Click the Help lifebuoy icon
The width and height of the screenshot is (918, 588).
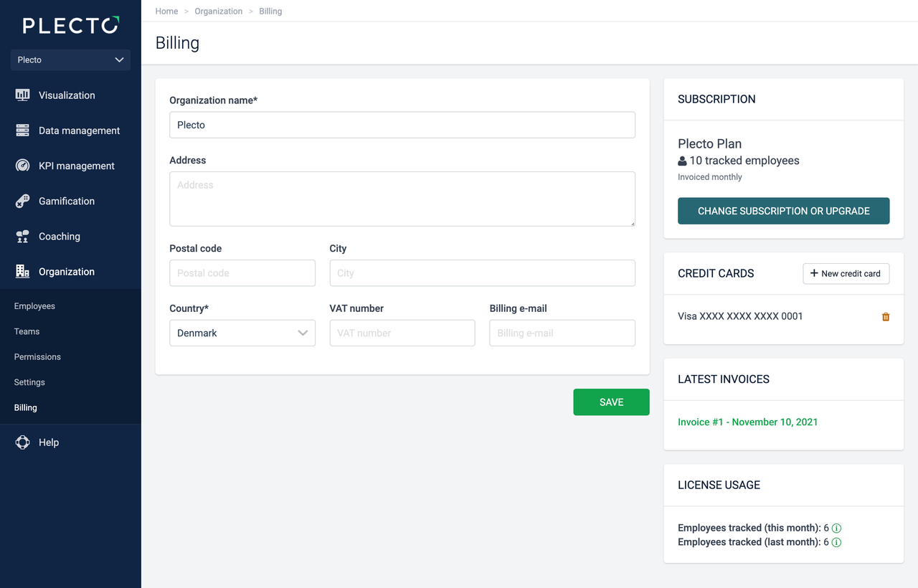pyautogui.click(x=22, y=442)
